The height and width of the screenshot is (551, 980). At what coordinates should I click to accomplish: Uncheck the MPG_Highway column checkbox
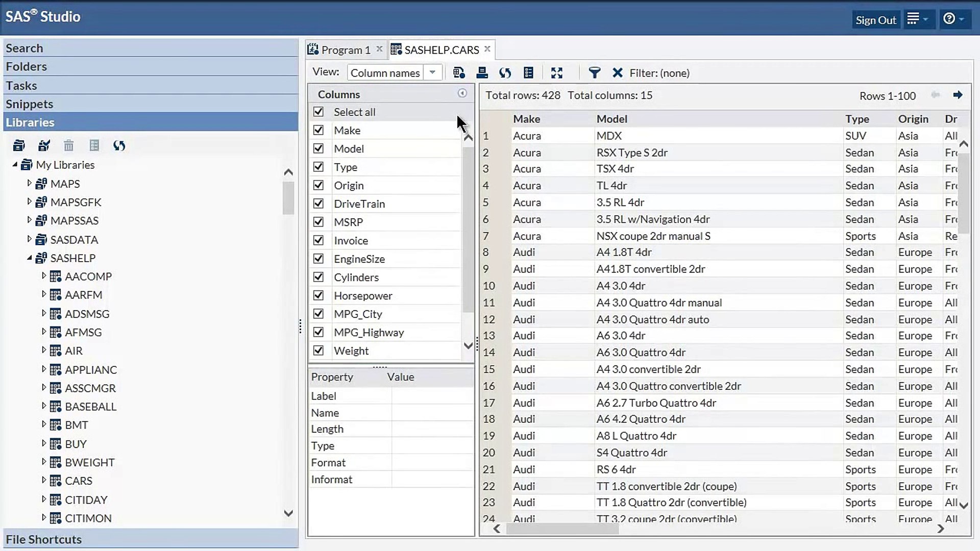pyautogui.click(x=318, y=332)
